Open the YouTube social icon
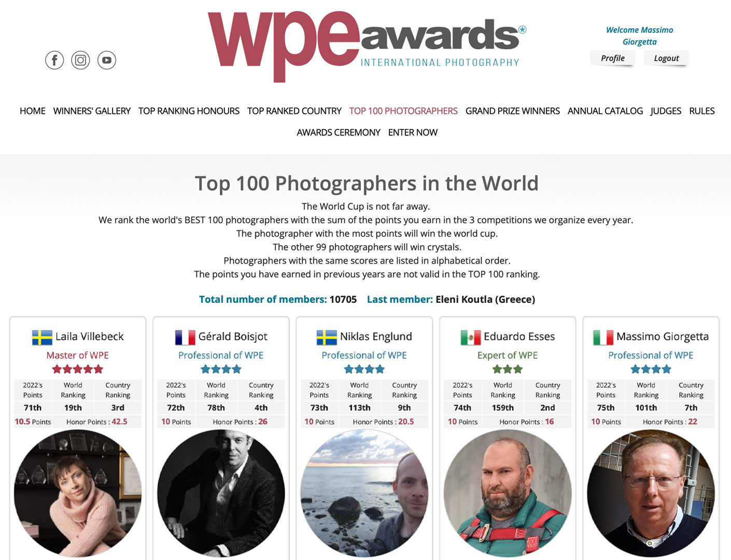Image resolution: width=731 pixels, height=560 pixels. [x=107, y=60]
